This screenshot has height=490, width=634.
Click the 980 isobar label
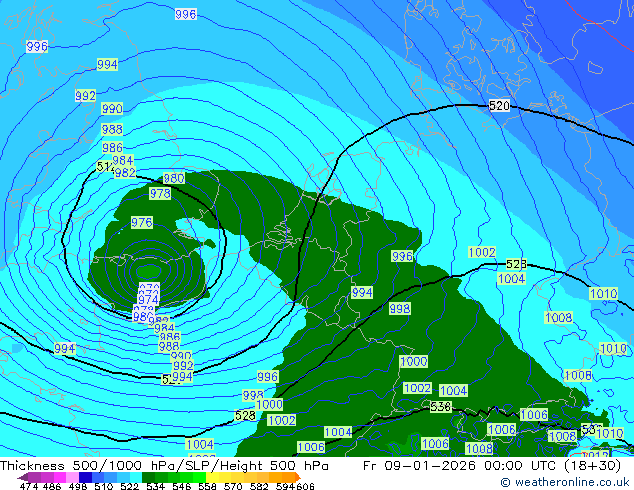pyautogui.click(x=174, y=178)
